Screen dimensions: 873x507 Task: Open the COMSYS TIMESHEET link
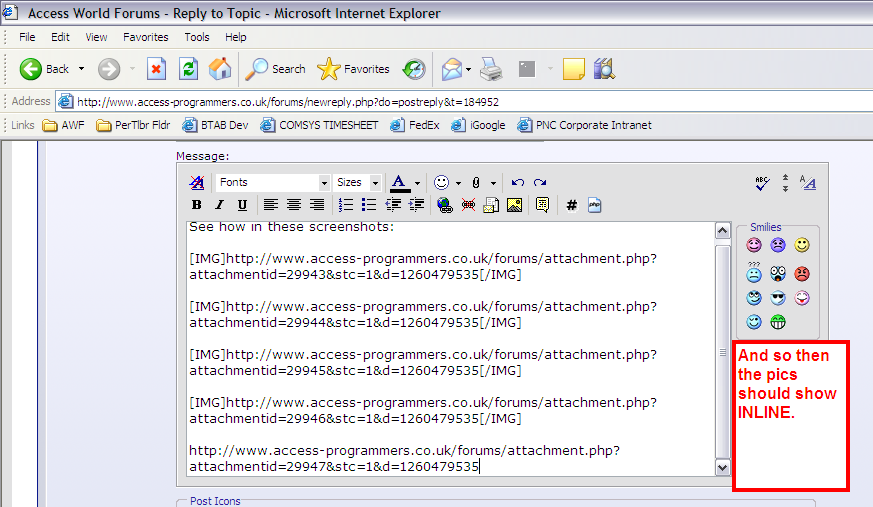(x=319, y=125)
